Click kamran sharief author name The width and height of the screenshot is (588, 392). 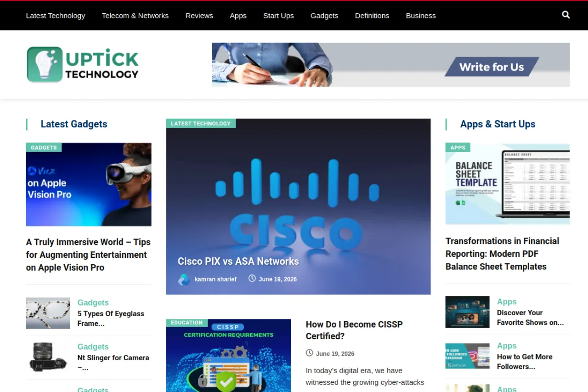point(215,279)
